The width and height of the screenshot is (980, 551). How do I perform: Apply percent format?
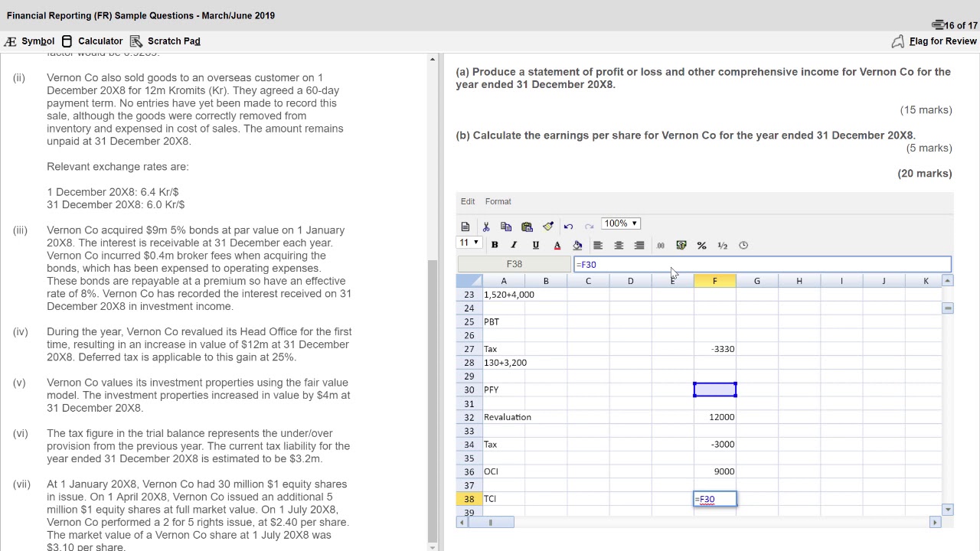(701, 246)
